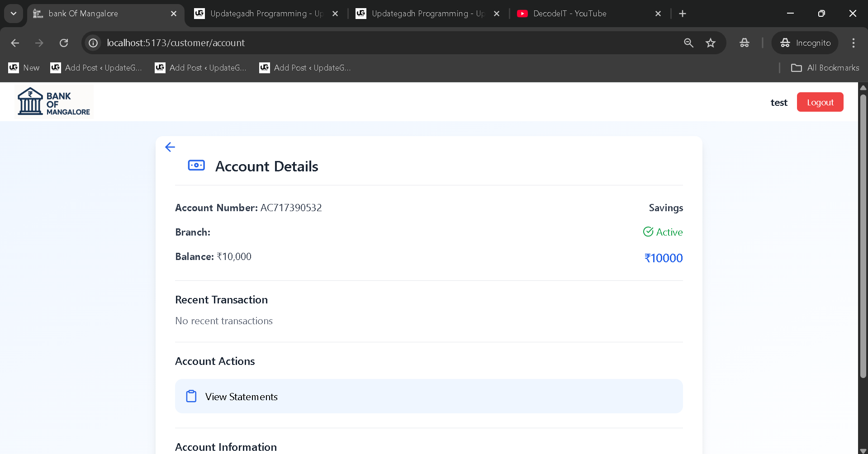Click the Logout button
This screenshot has width=868, height=454.
[x=820, y=102]
